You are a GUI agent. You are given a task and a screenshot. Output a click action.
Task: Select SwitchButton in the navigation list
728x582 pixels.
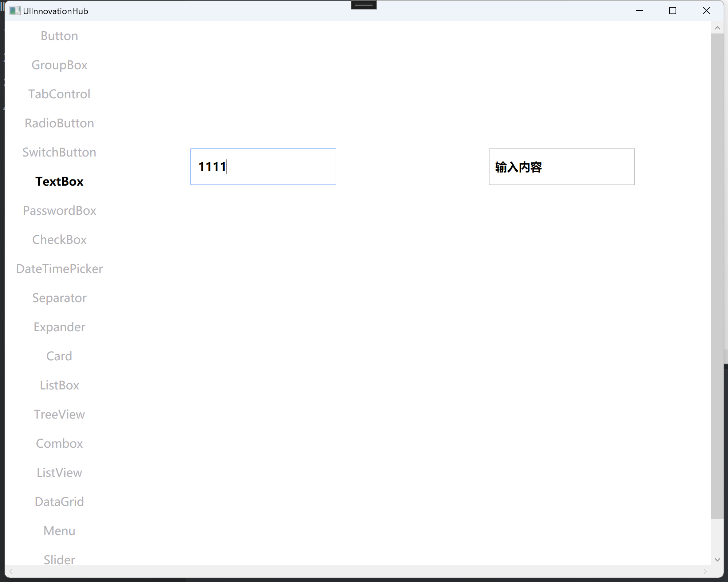coord(59,153)
